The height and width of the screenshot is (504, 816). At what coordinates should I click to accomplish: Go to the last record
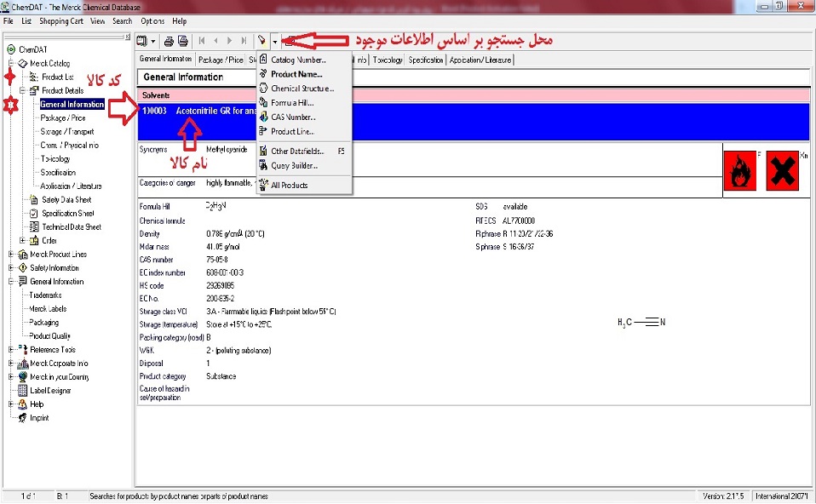(244, 41)
